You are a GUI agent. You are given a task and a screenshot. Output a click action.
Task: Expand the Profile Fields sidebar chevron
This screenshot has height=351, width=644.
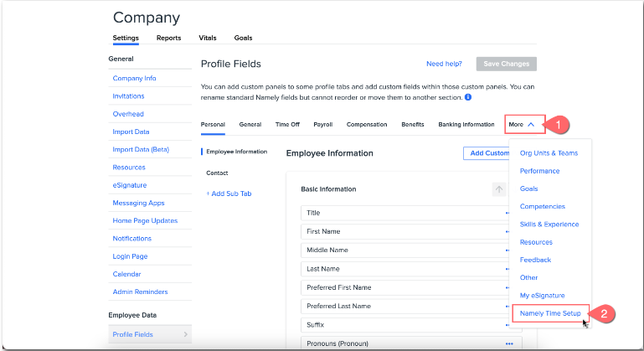[x=185, y=335]
